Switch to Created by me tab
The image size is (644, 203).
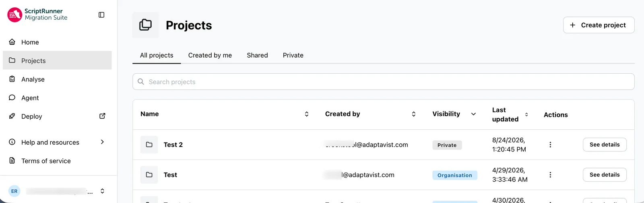(x=210, y=55)
